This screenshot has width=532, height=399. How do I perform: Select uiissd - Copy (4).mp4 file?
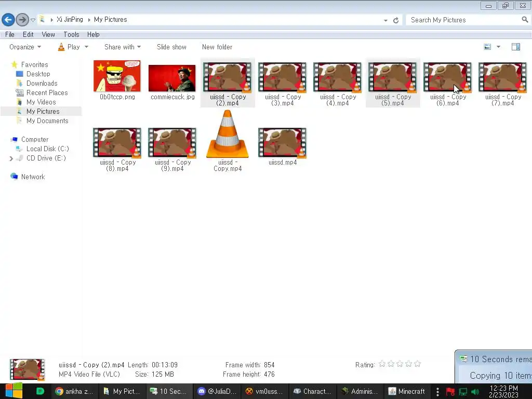click(x=338, y=84)
